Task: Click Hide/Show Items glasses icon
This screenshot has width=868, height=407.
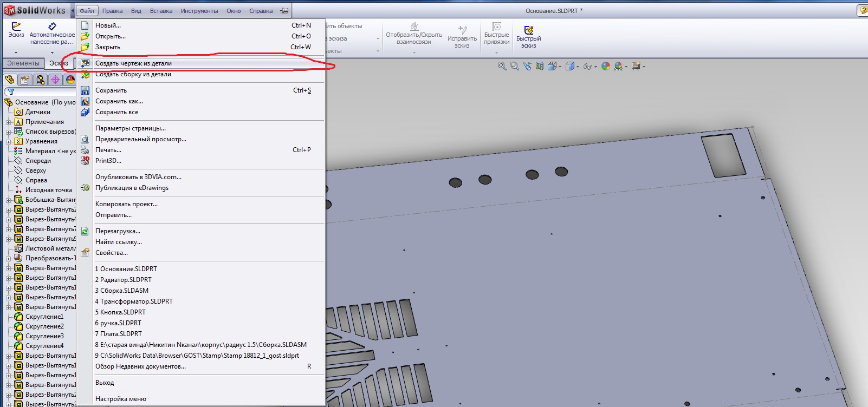Action: 587,66
